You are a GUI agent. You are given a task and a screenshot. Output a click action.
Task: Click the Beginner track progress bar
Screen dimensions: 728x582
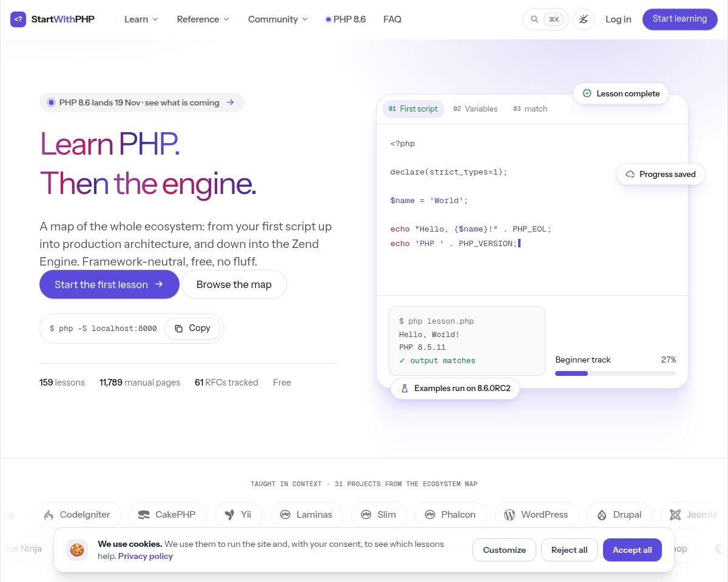[615, 373]
